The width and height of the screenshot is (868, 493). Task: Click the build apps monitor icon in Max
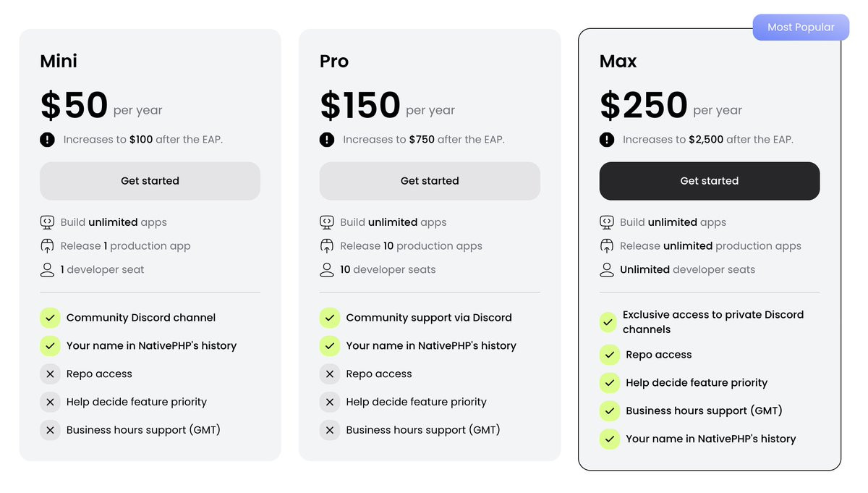(x=607, y=222)
